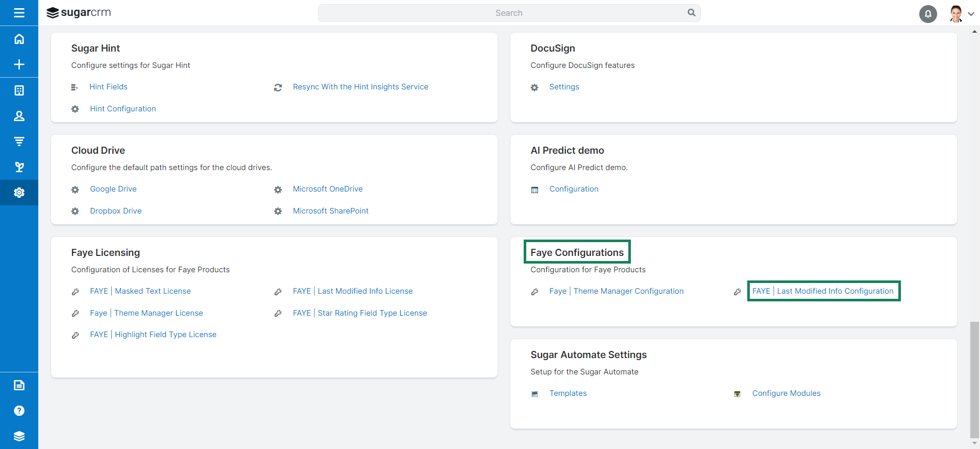Open Faye Theme Manager License link

(146, 313)
